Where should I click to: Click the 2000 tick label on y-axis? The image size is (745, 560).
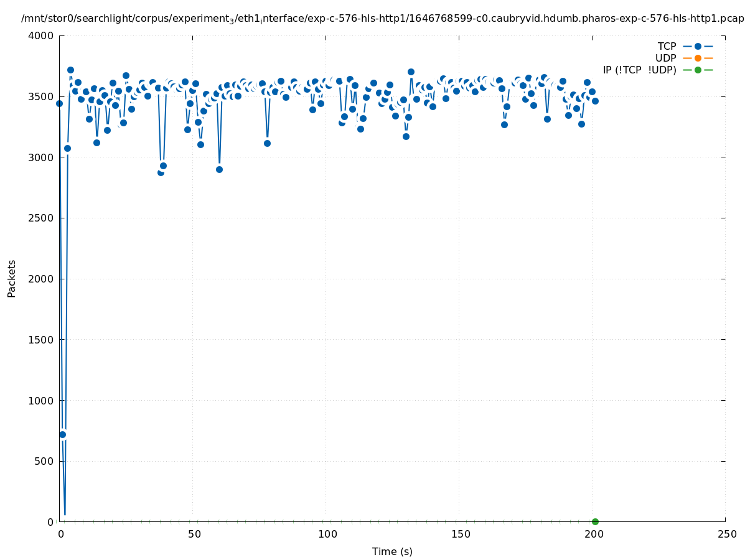click(42, 279)
